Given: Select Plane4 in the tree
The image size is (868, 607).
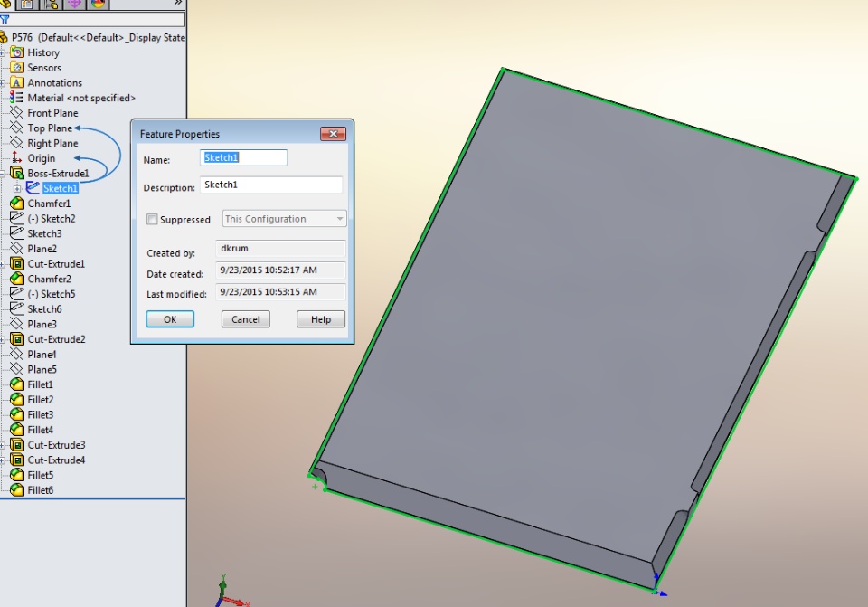Looking at the screenshot, I should pyautogui.click(x=42, y=355).
